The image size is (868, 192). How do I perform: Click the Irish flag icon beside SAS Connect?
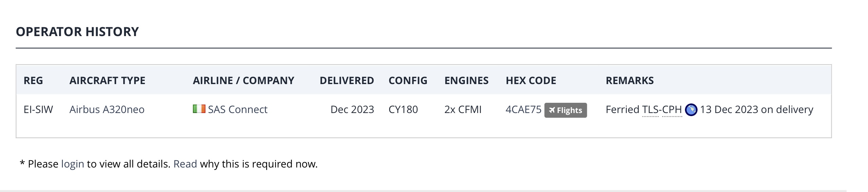(x=199, y=109)
